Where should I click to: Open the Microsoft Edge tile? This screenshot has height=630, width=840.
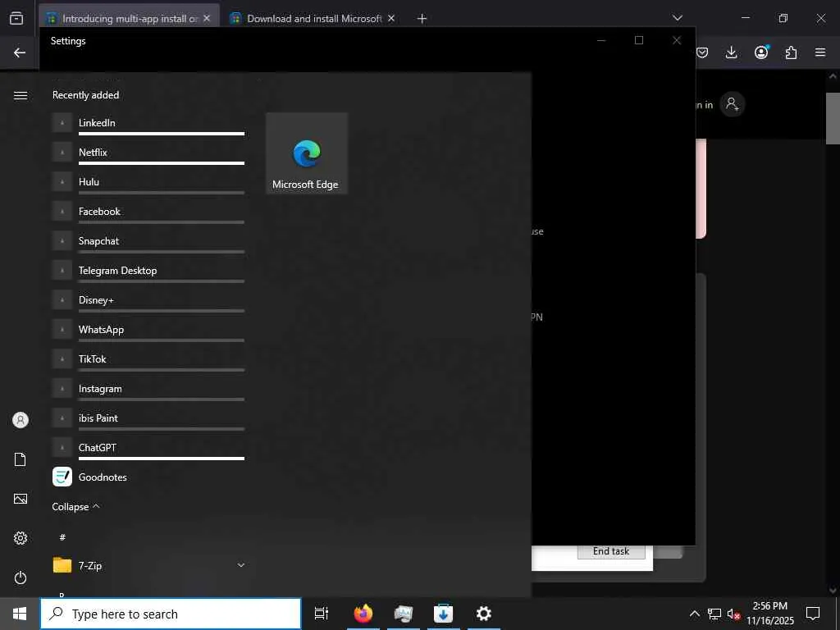[x=307, y=153]
